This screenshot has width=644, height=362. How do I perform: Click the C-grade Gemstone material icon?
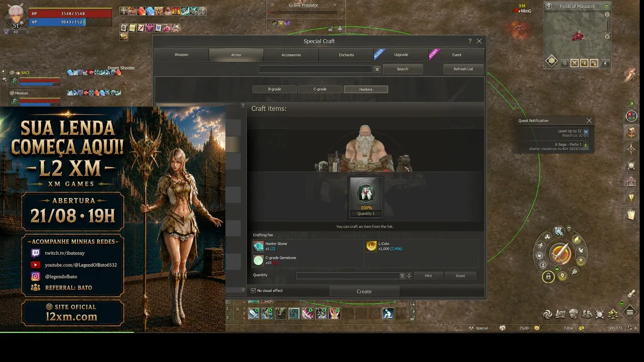pos(259,260)
